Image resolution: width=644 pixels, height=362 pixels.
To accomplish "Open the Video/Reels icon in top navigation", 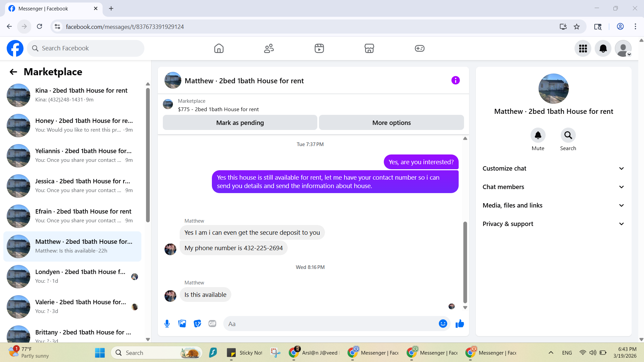I will click(x=319, y=48).
